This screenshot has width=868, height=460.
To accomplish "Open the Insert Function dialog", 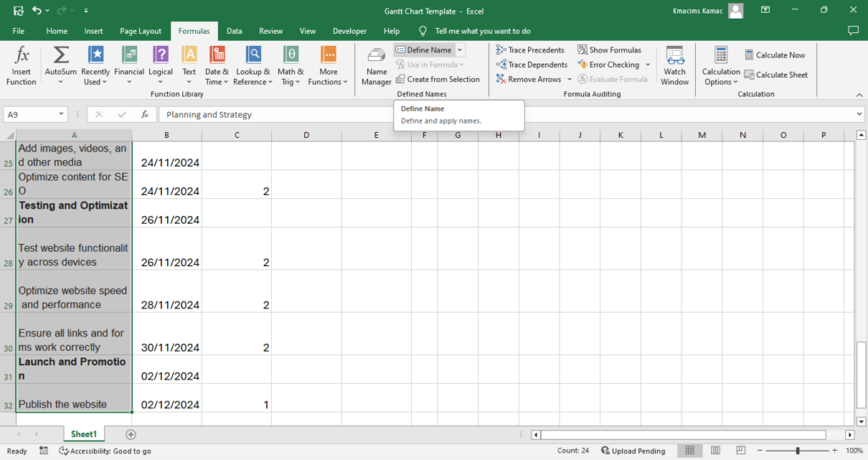I will (21, 66).
